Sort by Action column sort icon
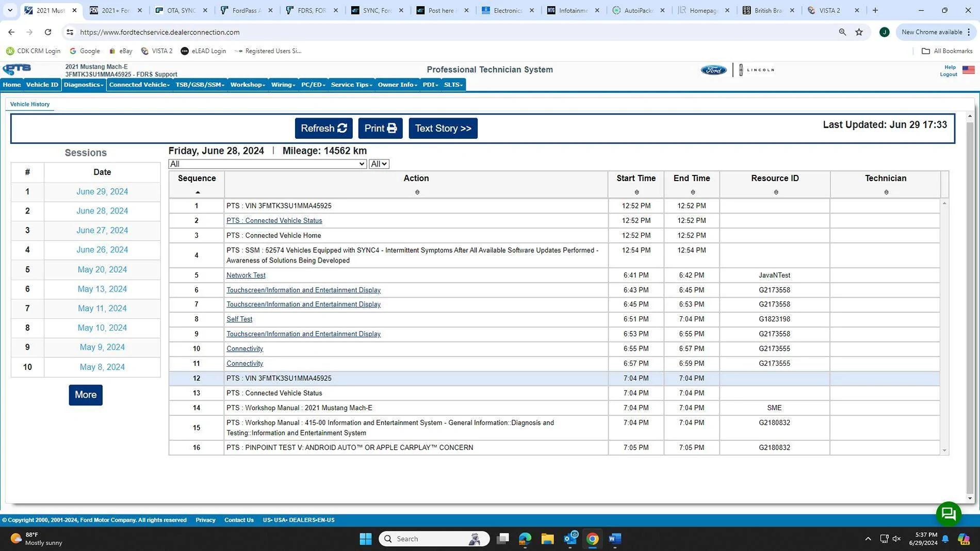980x551 pixels. 417,192
